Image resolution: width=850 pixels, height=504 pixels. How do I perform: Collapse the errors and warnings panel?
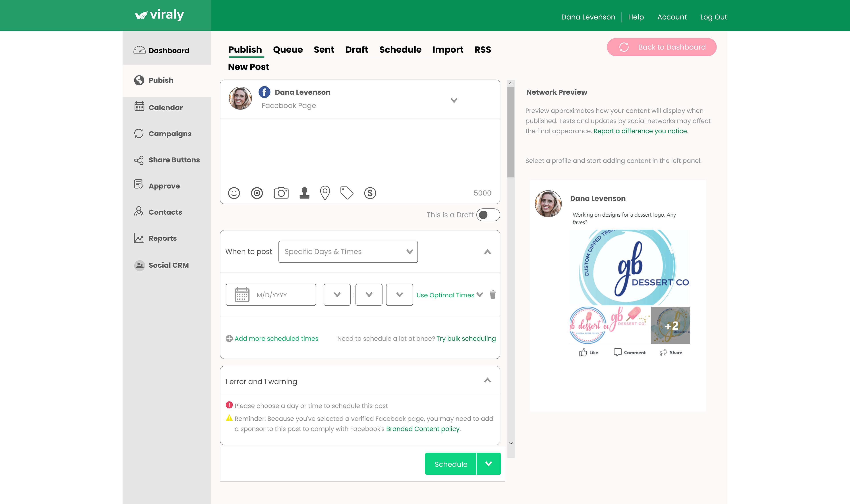[487, 380]
